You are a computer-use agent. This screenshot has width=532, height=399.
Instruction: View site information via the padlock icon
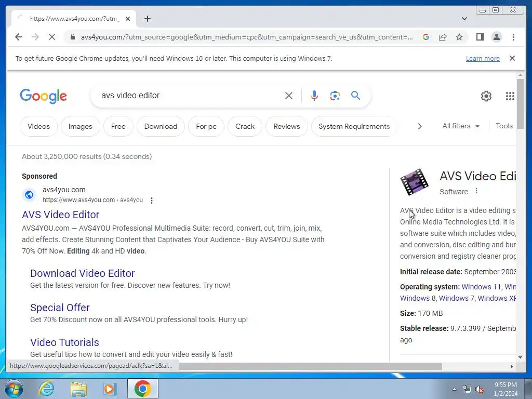pos(73,37)
